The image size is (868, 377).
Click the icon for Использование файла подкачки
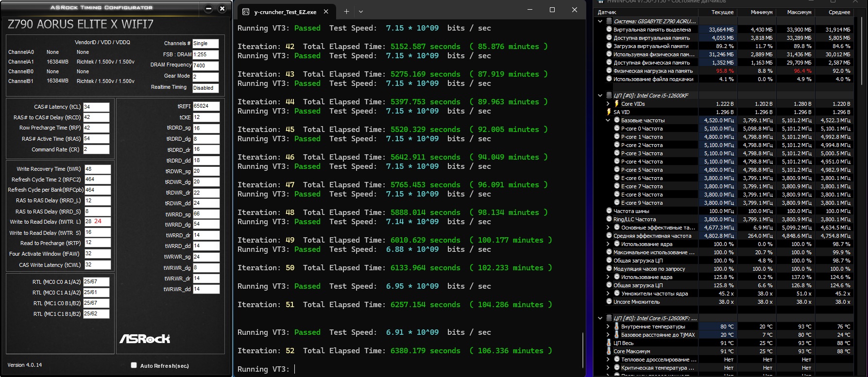point(609,79)
